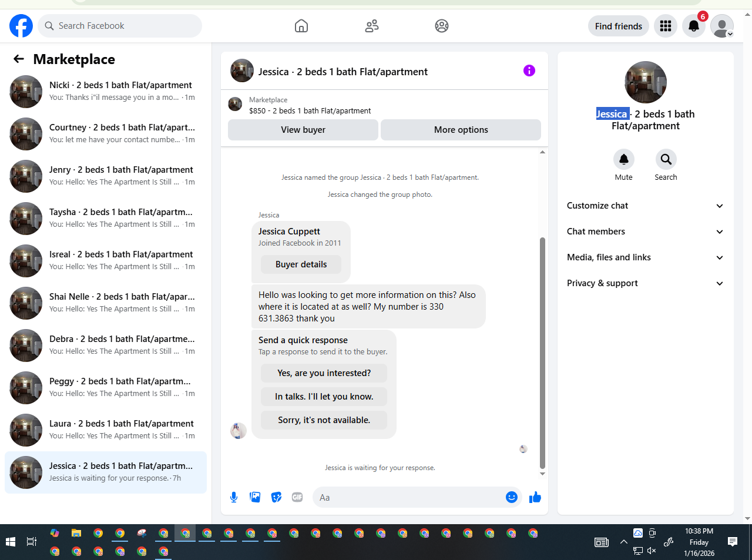
Task: Choose a GIF with the GIF icon
Action: [297, 497]
